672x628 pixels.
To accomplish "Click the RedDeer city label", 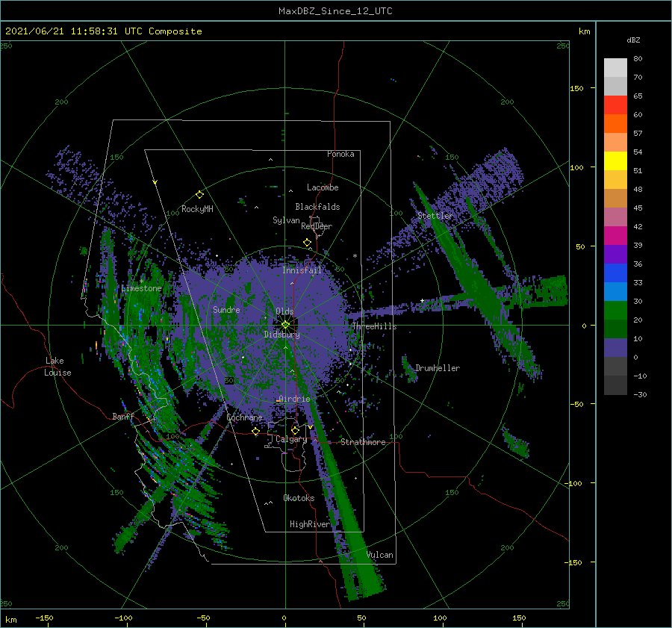I will tap(317, 226).
